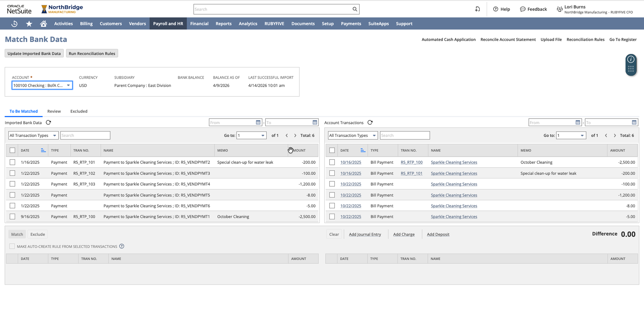Switch to the Review tab
This screenshot has height=322, width=644.
coord(54,111)
